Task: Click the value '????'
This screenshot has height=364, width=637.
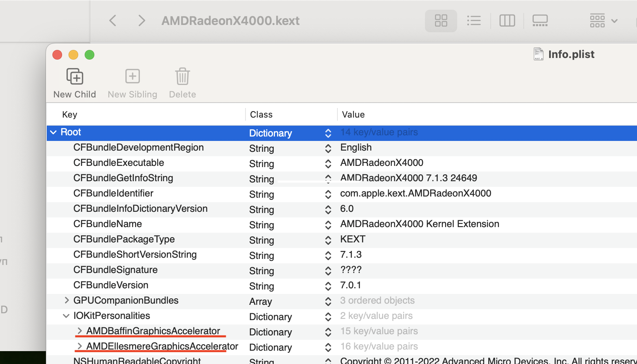Action: [351, 270]
